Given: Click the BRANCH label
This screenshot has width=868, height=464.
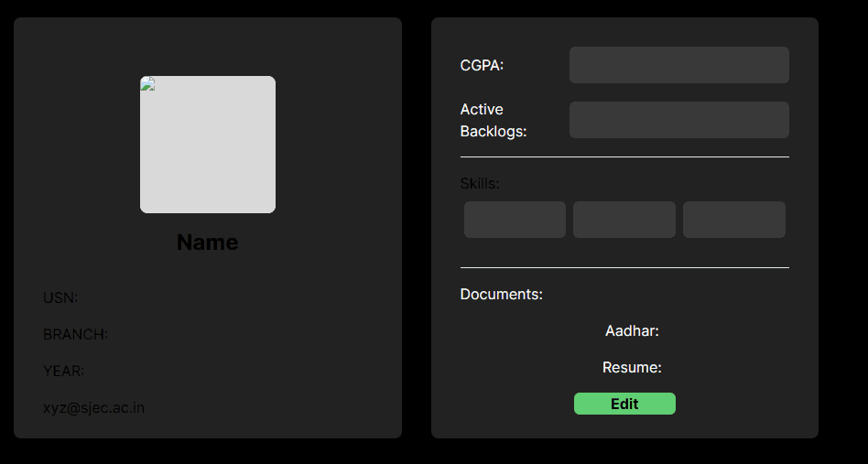Looking at the screenshot, I should 75,334.
